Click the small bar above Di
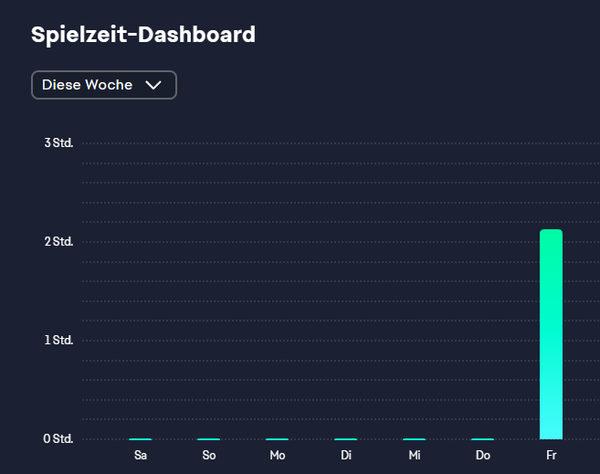The width and height of the screenshot is (600, 474). 346,439
